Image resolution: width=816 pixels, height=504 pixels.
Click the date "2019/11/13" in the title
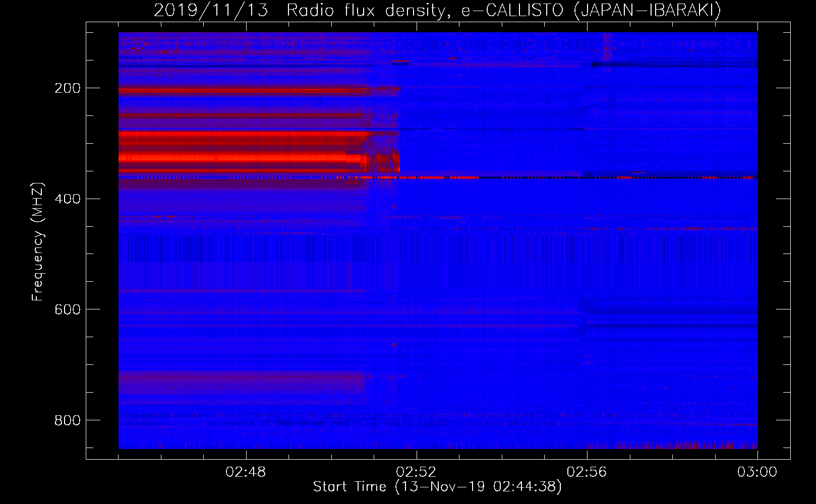click(211, 10)
